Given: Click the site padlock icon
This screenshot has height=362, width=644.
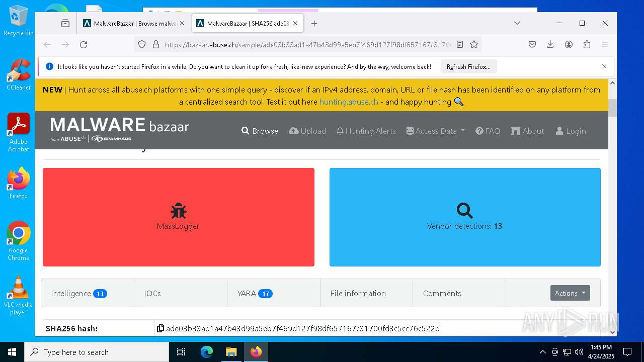Looking at the screenshot, I should tap(155, 45).
